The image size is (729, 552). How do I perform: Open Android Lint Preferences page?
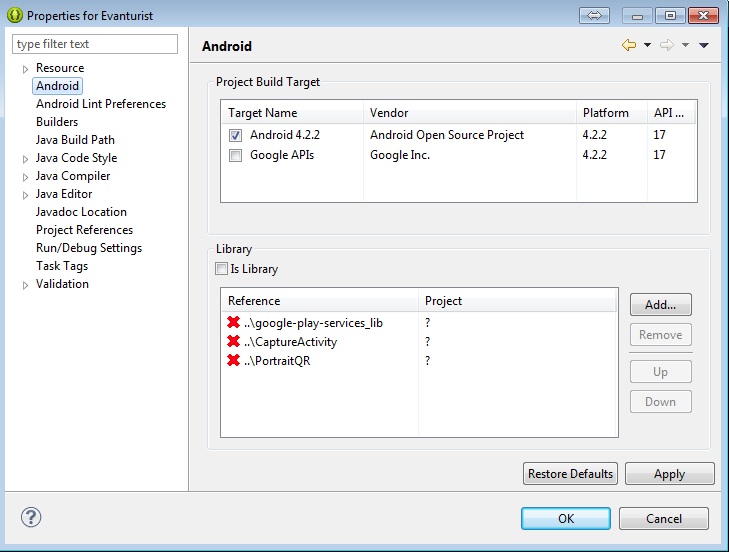pyautogui.click(x=101, y=104)
